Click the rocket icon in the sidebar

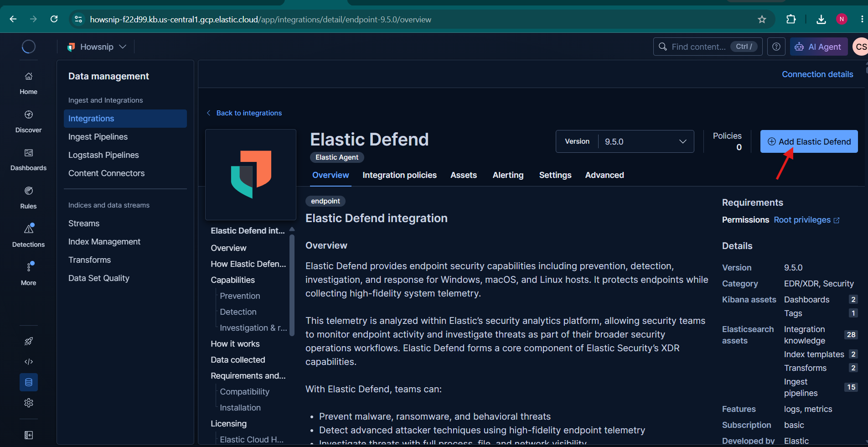click(28, 341)
